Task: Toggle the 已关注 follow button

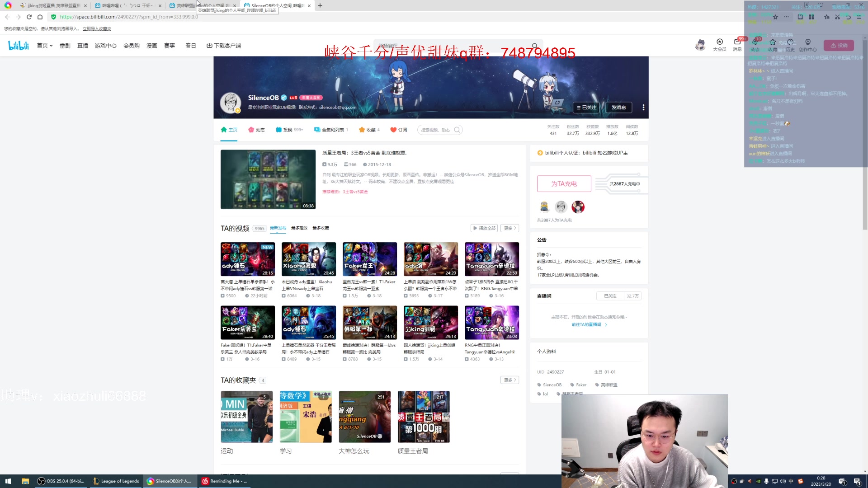Action: click(x=586, y=108)
